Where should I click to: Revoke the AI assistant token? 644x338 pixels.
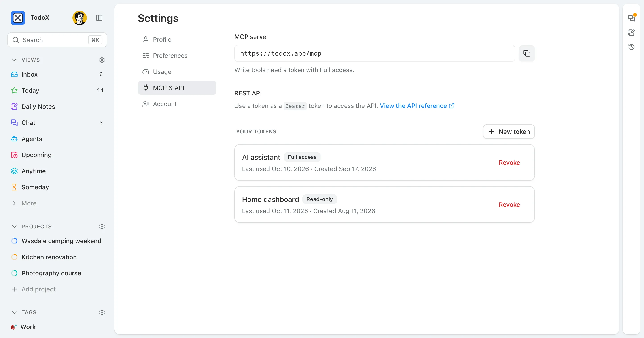click(x=509, y=163)
